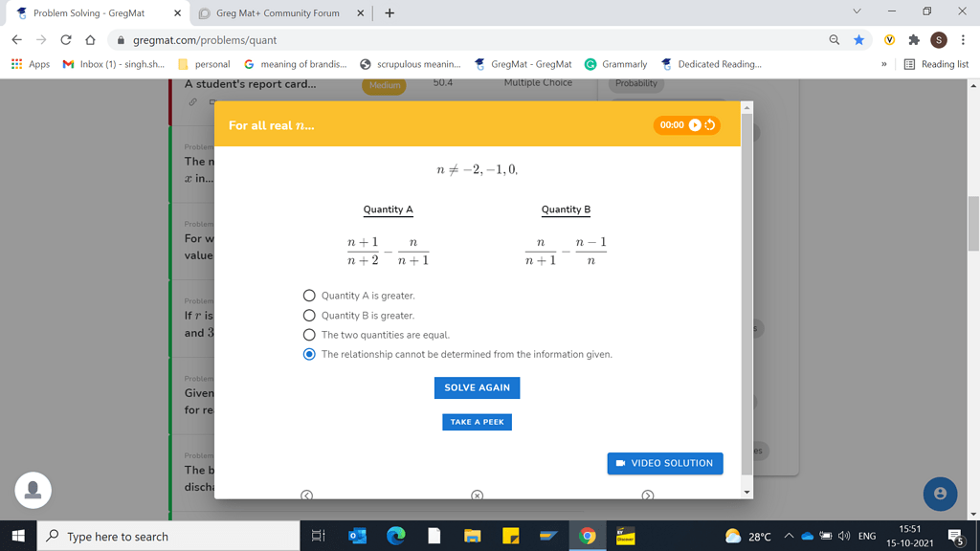Open Chrome from taskbar
This screenshot has width=980, height=551.
point(587,536)
